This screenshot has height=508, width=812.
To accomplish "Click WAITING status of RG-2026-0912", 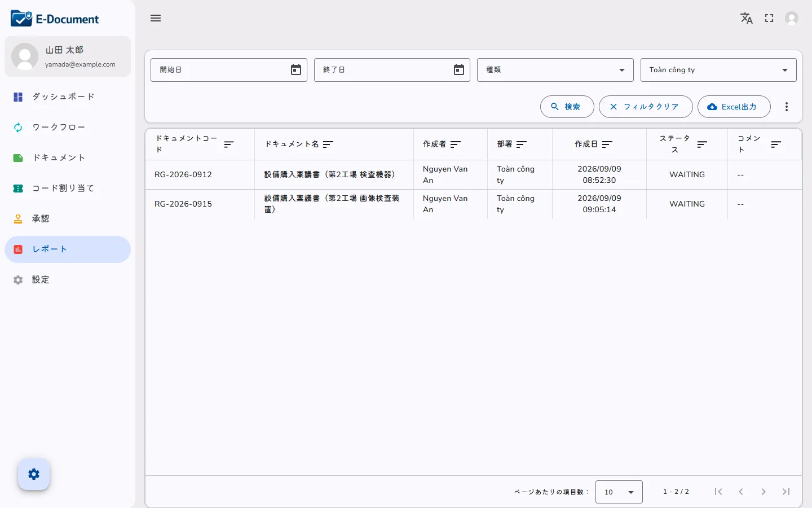I will click(x=687, y=174).
